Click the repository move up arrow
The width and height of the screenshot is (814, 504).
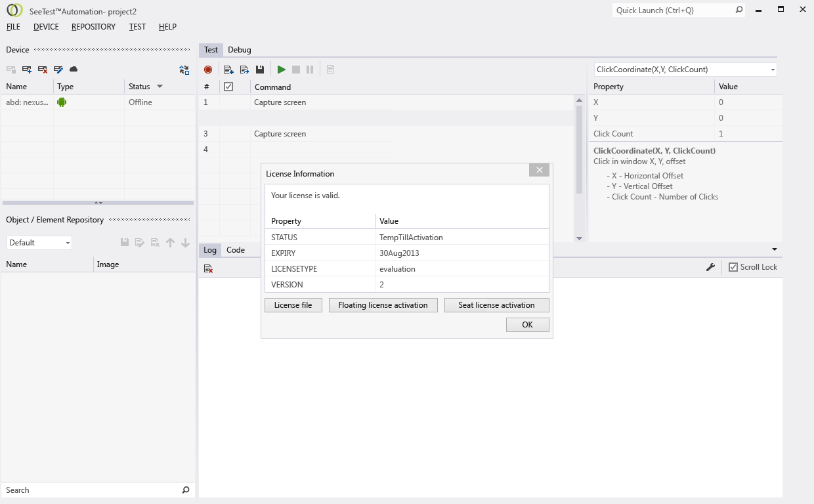[x=171, y=243]
